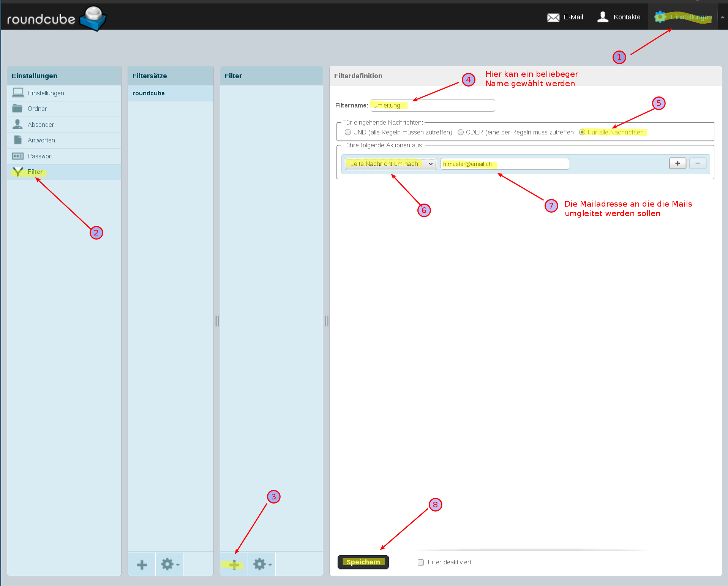Select the ODER any rule radio button
Image resolution: width=728 pixels, height=586 pixels.
click(461, 132)
